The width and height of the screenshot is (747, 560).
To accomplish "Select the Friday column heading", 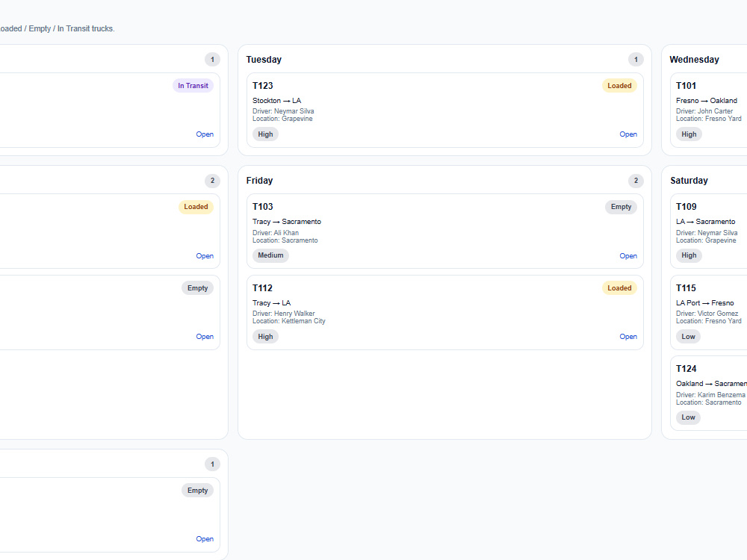I will (x=260, y=181).
